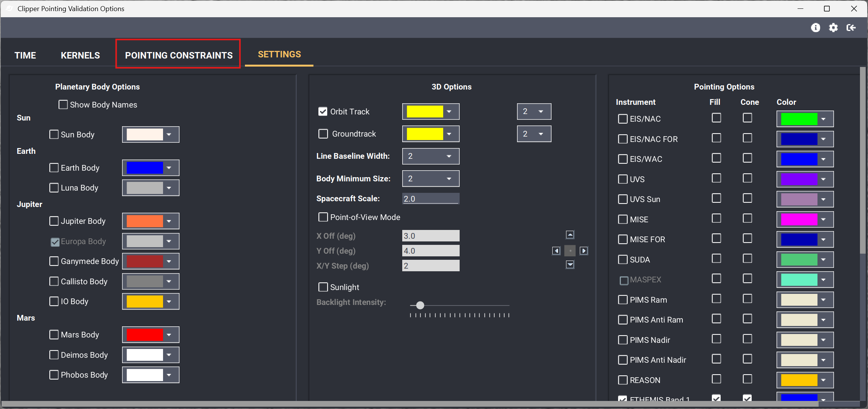Toggle the Sun Body checkbox
This screenshot has width=868, height=409.
point(54,134)
